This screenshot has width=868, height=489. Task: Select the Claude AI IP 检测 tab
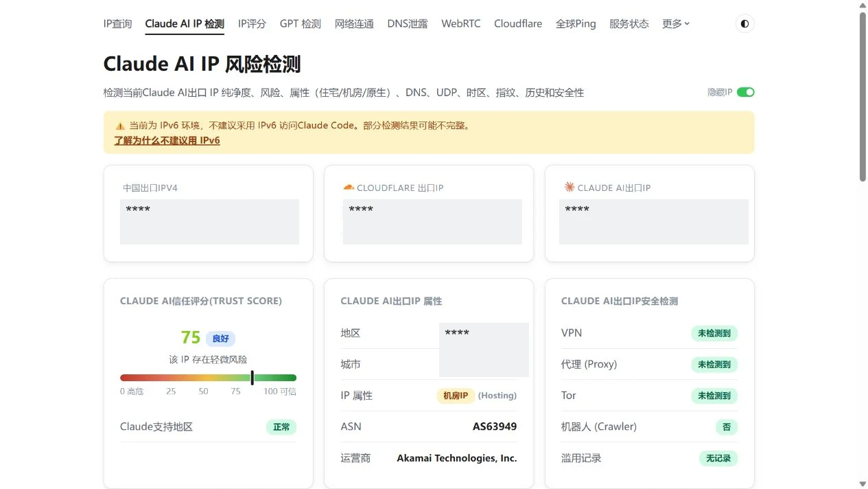tap(185, 24)
